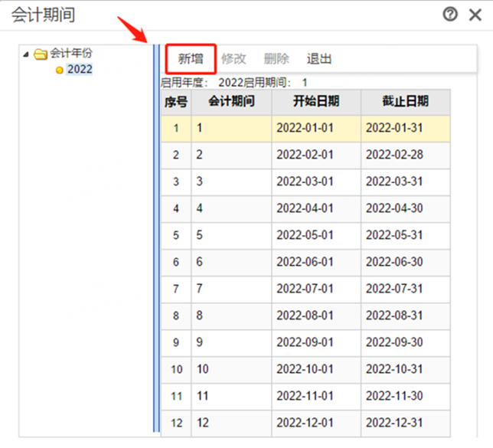493x448 pixels.
Task: Select end date 2022-01-31 cell
Action: 406,129
